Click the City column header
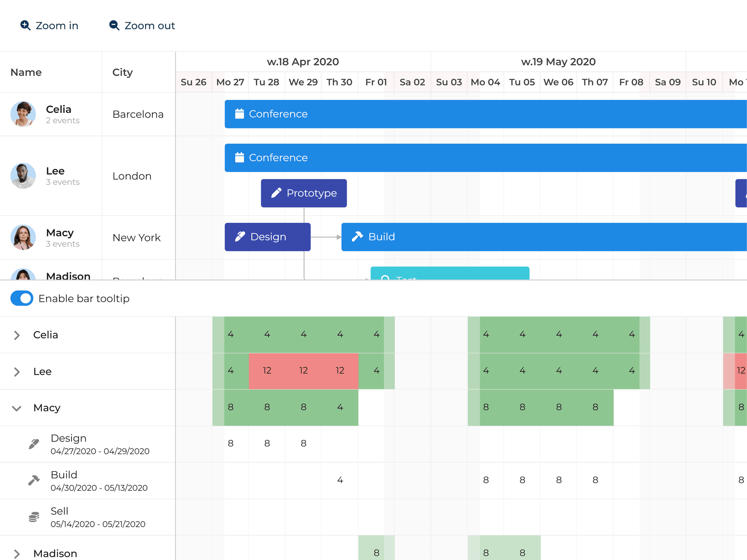 coord(122,72)
